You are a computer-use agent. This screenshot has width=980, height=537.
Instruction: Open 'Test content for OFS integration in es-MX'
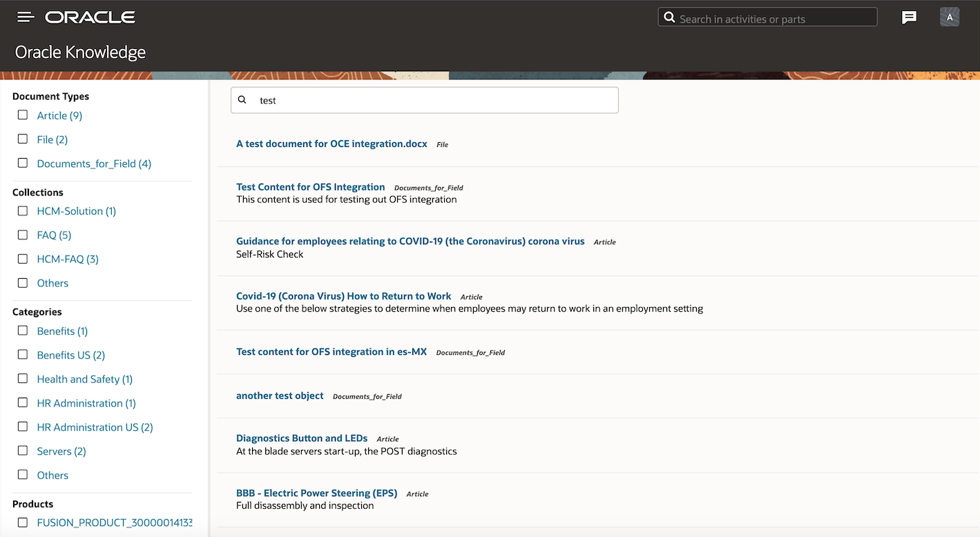332,351
